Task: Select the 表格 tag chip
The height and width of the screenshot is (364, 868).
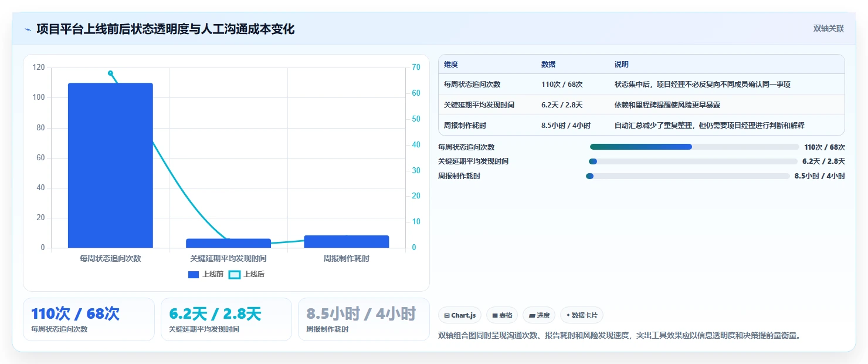Action: tap(502, 315)
